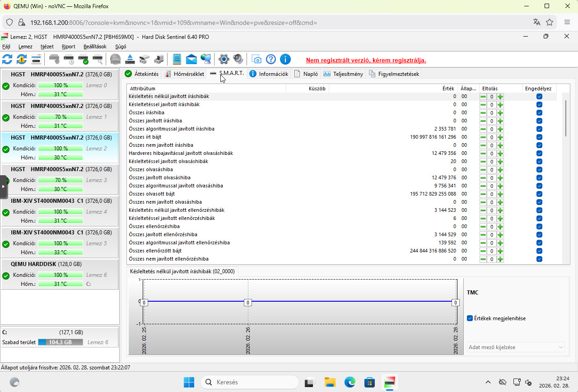Open the Nézet menu
The height and width of the screenshot is (392, 578).
pyautogui.click(x=47, y=47)
